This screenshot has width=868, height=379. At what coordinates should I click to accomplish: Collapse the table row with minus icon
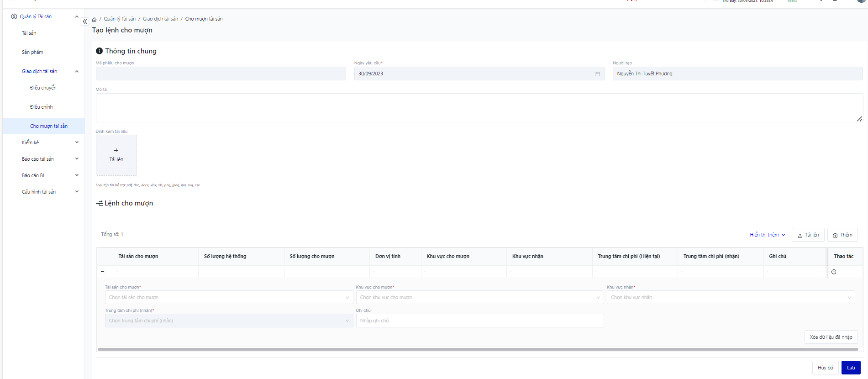coord(103,272)
